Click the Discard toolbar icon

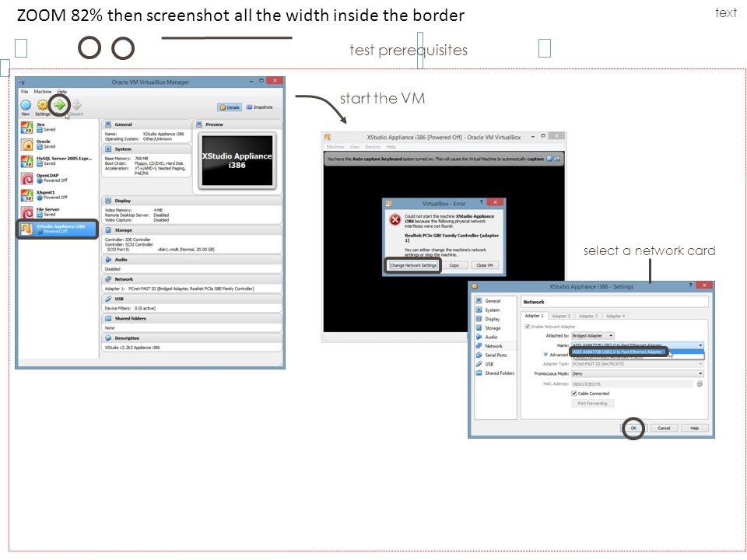tap(76, 105)
